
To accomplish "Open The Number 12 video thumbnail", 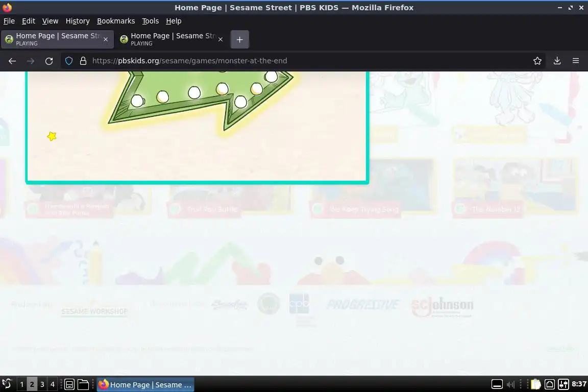I will tap(514, 187).
